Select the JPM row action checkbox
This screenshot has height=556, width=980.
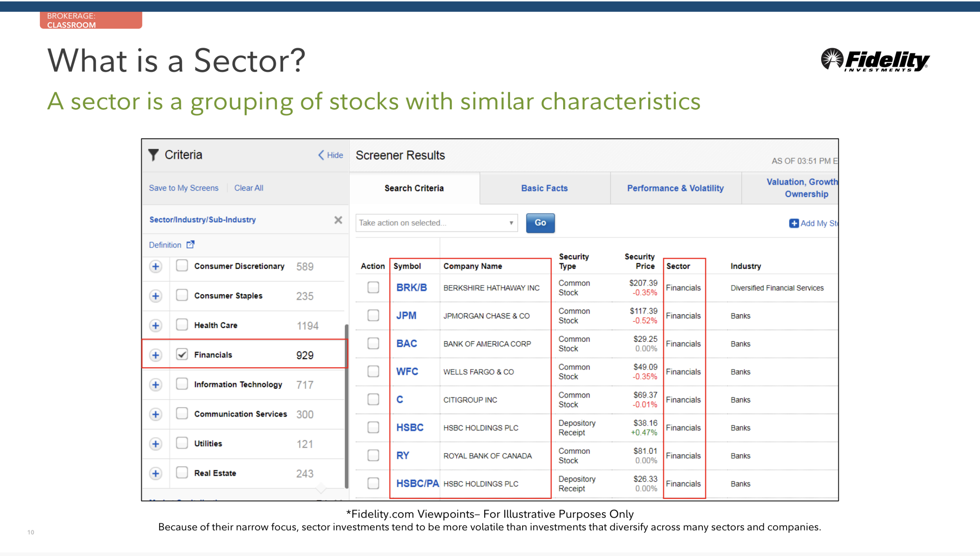tap(373, 315)
